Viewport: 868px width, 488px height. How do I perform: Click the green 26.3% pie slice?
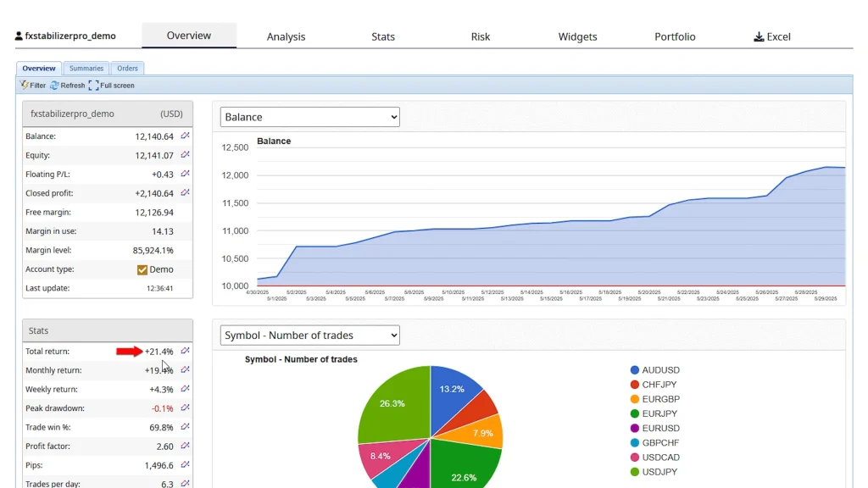[x=392, y=403]
